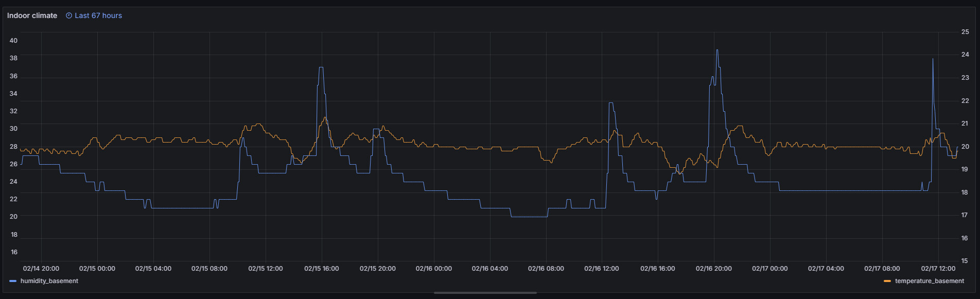Screen dimensions: 980x299
Task: Click the 02/16 12:00 x-axis label
Action: [x=601, y=269]
